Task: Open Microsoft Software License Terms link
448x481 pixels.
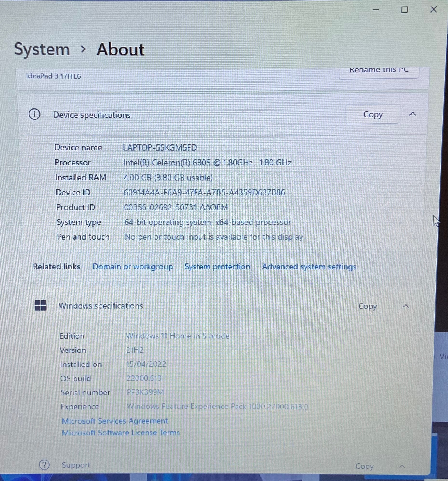Action: pyautogui.click(x=121, y=432)
